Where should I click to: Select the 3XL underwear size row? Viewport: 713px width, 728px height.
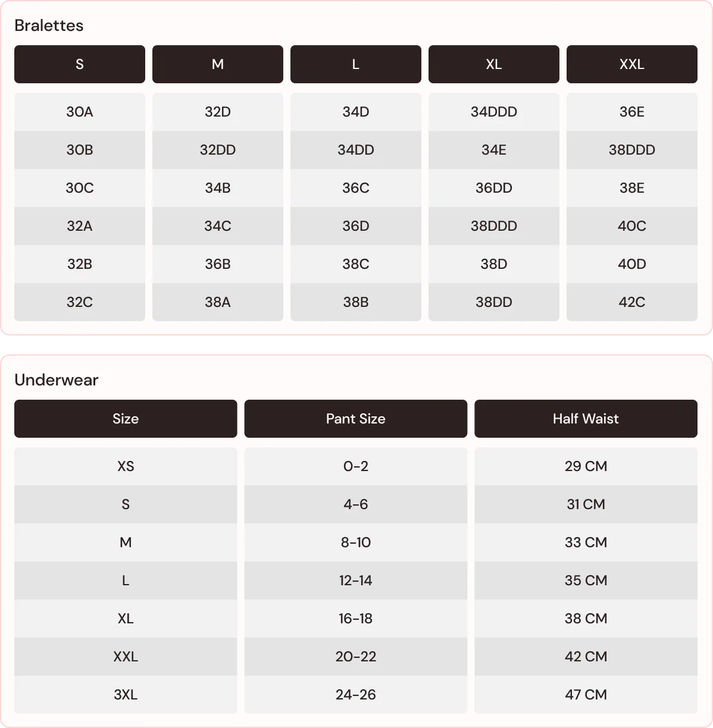(126, 695)
